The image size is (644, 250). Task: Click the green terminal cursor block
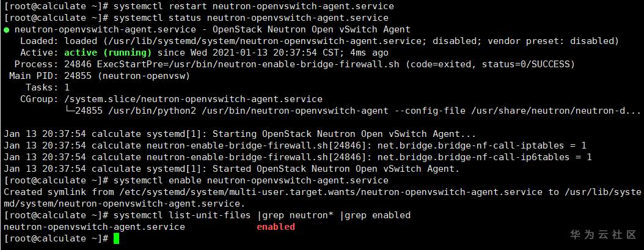tap(116, 238)
